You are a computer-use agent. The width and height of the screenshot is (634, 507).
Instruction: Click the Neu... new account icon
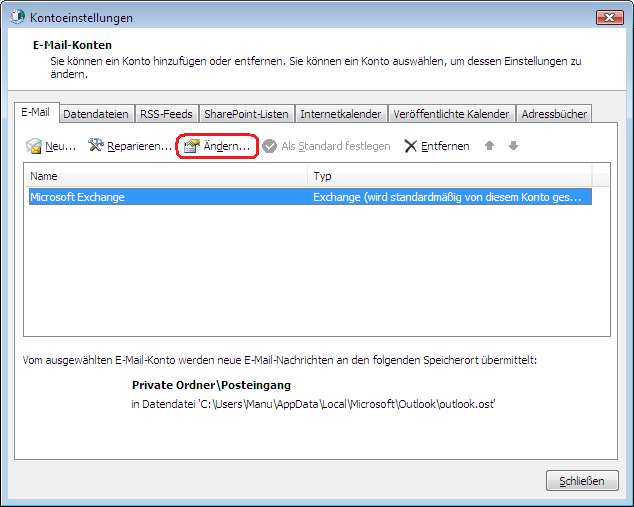coord(35,146)
